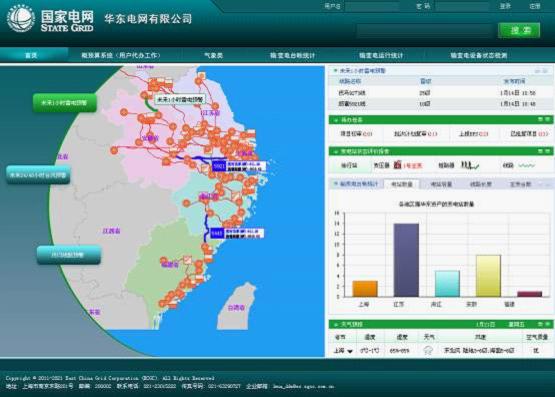Open the 气象类 navigation menu
The width and height of the screenshot is (555, 397).
pyautogui.click(x=213, y=55)
